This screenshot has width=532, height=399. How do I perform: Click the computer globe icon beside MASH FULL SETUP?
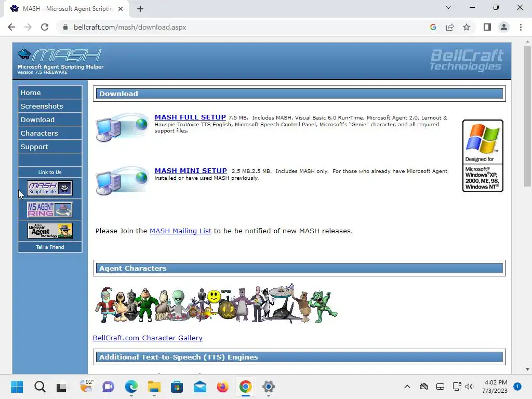pyautogui.click(x=122, y=127)
